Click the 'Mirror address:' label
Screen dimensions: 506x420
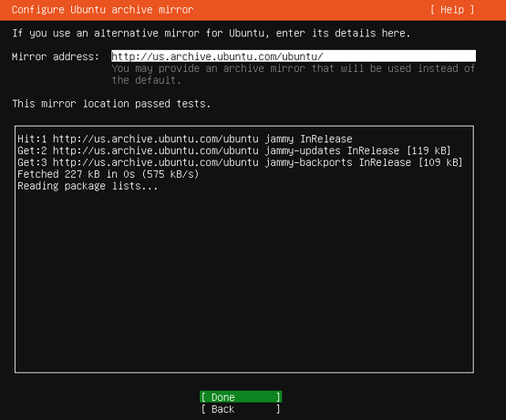pyautogui.click(x=56, y=56)
